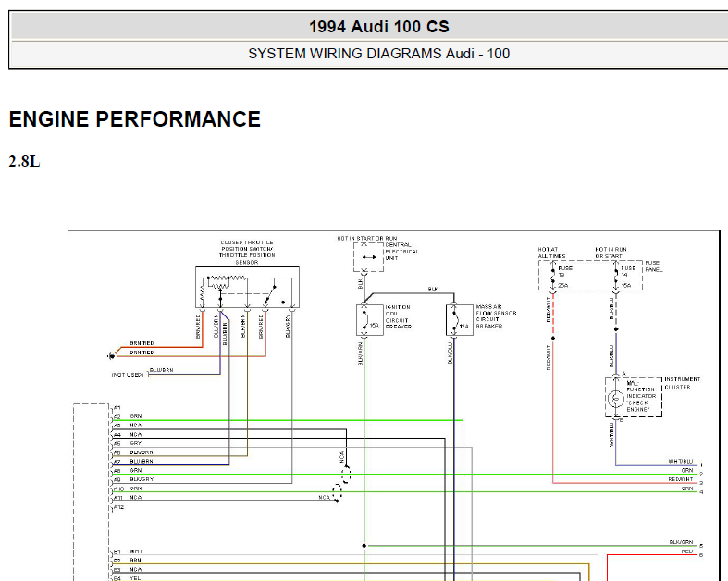
Task: Click the 12A mass air flow breaker symbol
Action: tap(459, 320)
